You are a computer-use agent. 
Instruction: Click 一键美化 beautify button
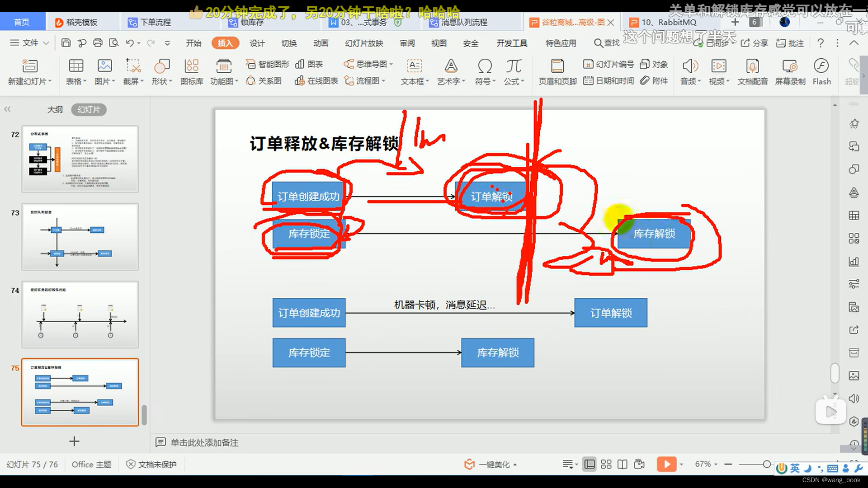pyautogui.click(x=490, y=464)
